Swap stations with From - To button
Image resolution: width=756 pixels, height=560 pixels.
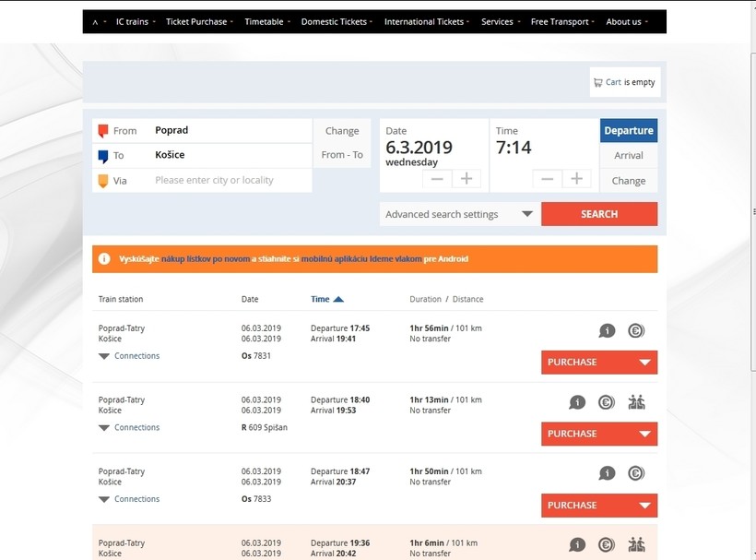pos(342,155)
